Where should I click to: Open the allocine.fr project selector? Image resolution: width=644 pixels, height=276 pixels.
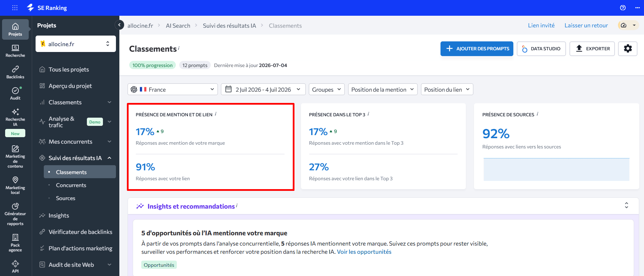(x=76, y=44)
